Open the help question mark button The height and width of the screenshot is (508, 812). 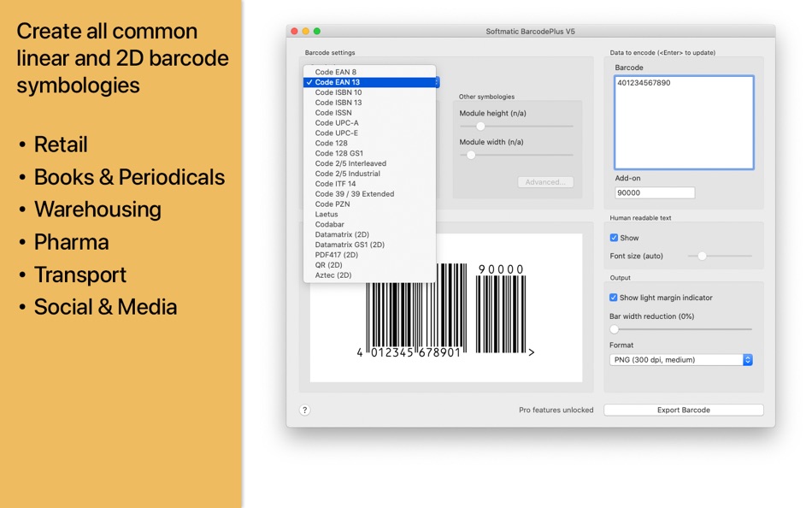click(305, 410)
